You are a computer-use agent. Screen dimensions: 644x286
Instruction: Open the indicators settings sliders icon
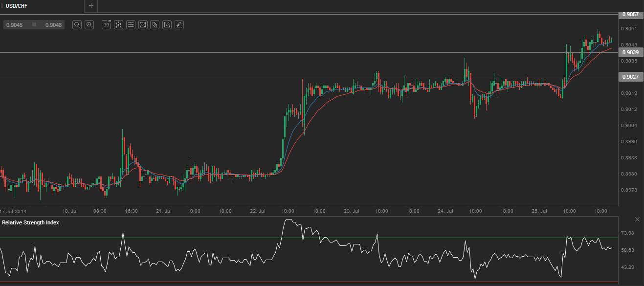(x=131, y=24)
